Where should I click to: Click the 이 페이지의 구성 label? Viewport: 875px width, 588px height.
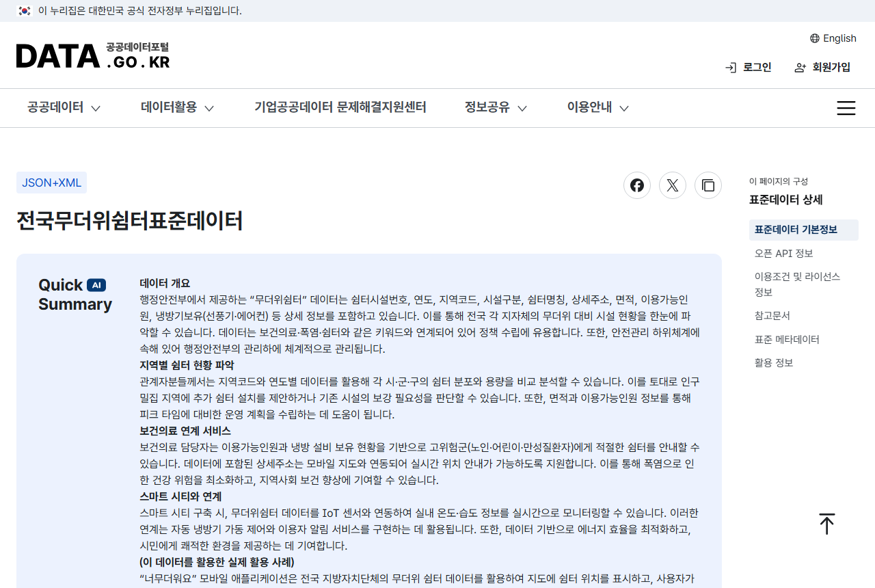point(779,181)
